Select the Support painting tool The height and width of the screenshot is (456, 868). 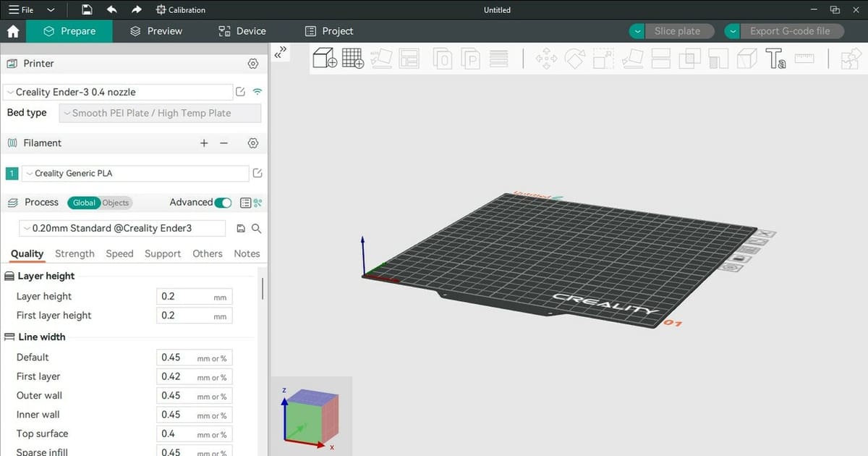(718, 59)
